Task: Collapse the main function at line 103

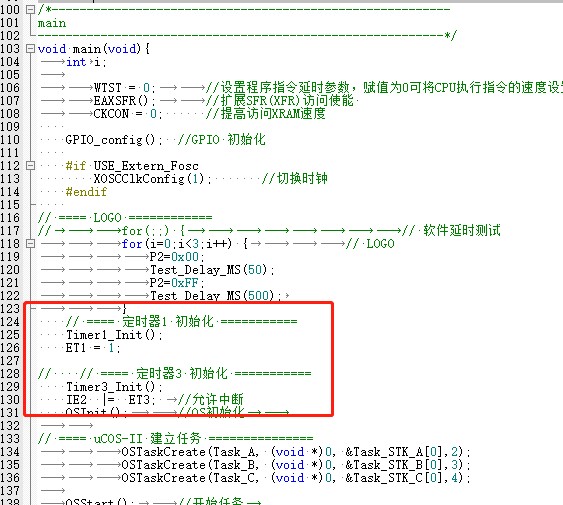Action: pyautogui.click(x=31, y=48)
